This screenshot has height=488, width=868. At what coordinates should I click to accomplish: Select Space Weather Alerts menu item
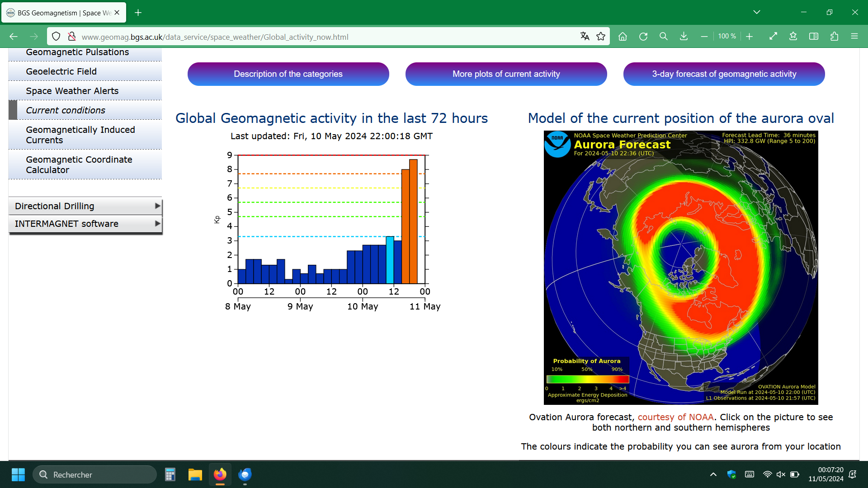pyautogui.click(x=72, y=91)
